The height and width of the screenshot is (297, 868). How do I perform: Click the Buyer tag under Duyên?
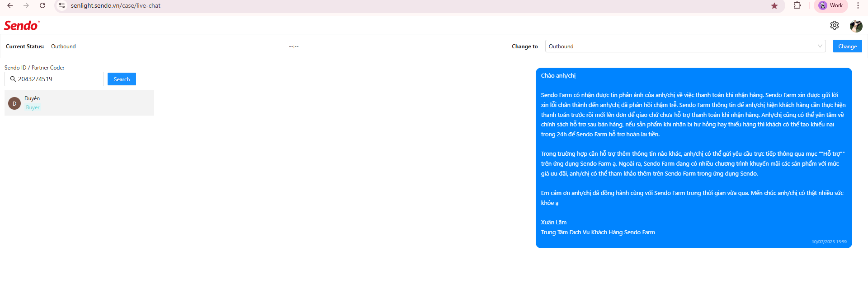33,107
